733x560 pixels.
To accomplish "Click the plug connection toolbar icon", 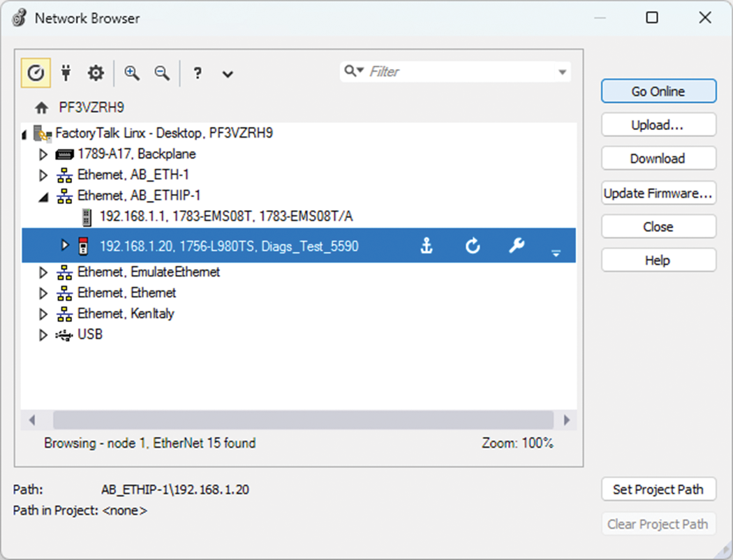I will (66, 73).
